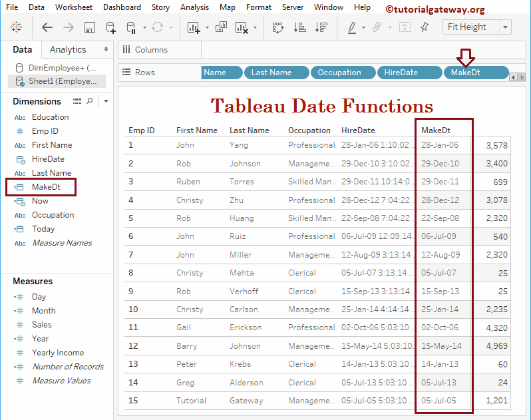Click the Highlight pen icon
Viewport: 531px width, 420px height.
(x=352, y=27)
